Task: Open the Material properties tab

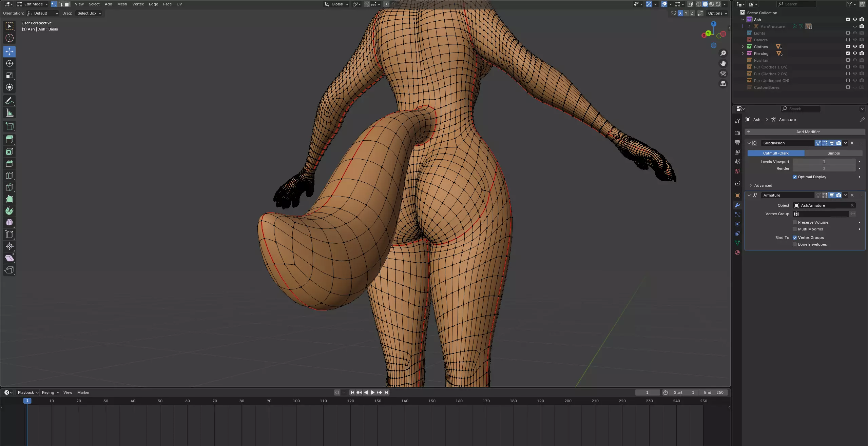Action: pyautogui.click(x=737, y=252)
